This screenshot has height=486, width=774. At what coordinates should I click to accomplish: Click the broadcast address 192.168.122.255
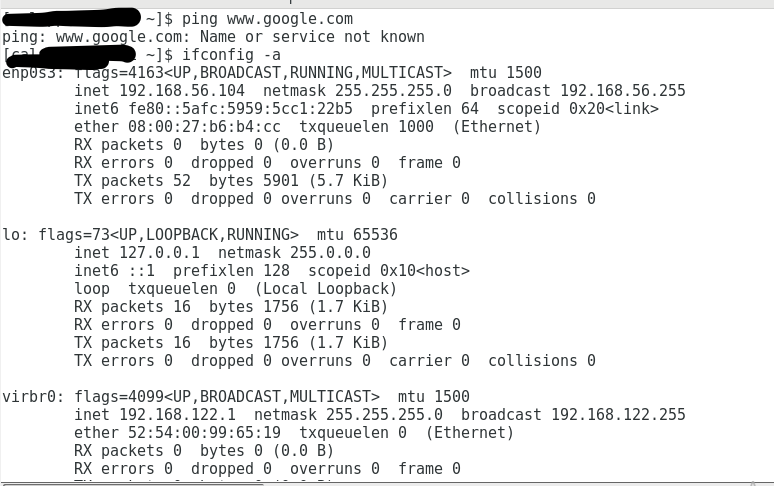(x=619, y=415)
